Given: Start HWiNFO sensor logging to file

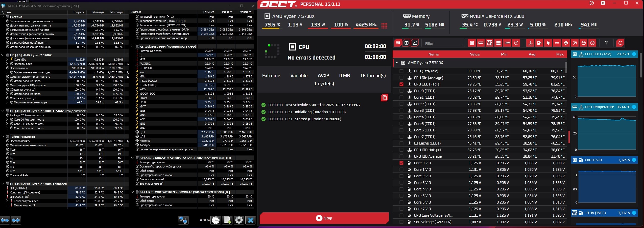Looking at the screenshot, I should coord(227,220).
